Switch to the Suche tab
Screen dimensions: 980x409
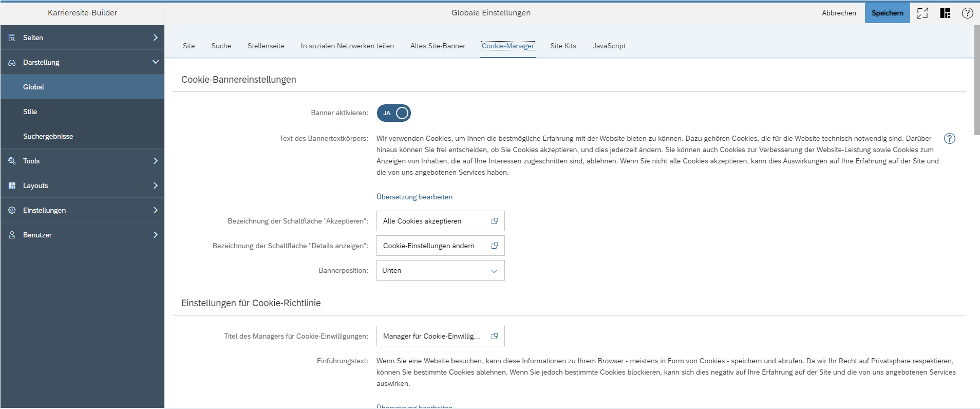coord(221,46)
